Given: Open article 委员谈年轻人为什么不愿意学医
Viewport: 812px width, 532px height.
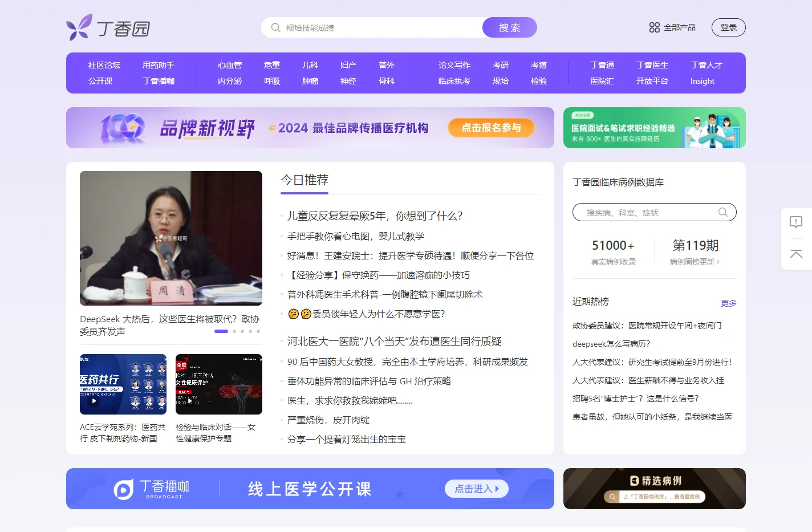Looking at the screenshot, I should pyautogui.click(x=367, y=314).
